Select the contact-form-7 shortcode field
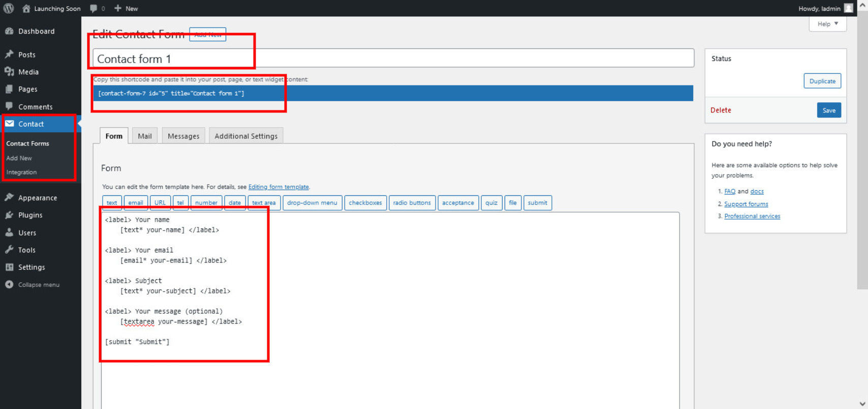868x409 pixels. tap(393, 93)
